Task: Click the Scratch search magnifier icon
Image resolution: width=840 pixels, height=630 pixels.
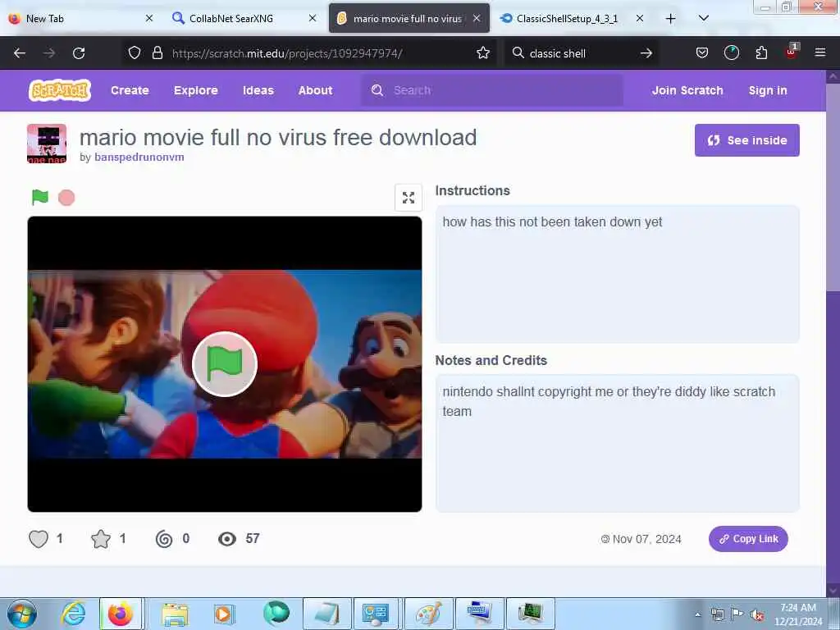Action: point(377,90)
